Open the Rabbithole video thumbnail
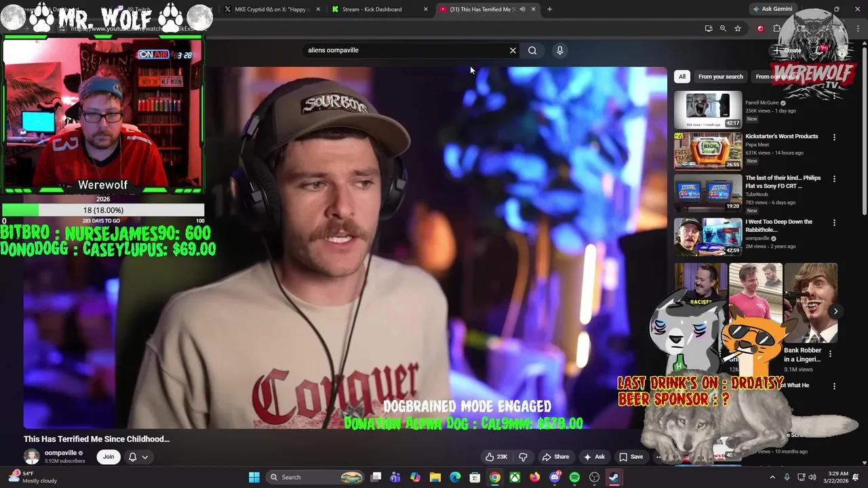This screenshot has height=488, width=868. (708, 237)
